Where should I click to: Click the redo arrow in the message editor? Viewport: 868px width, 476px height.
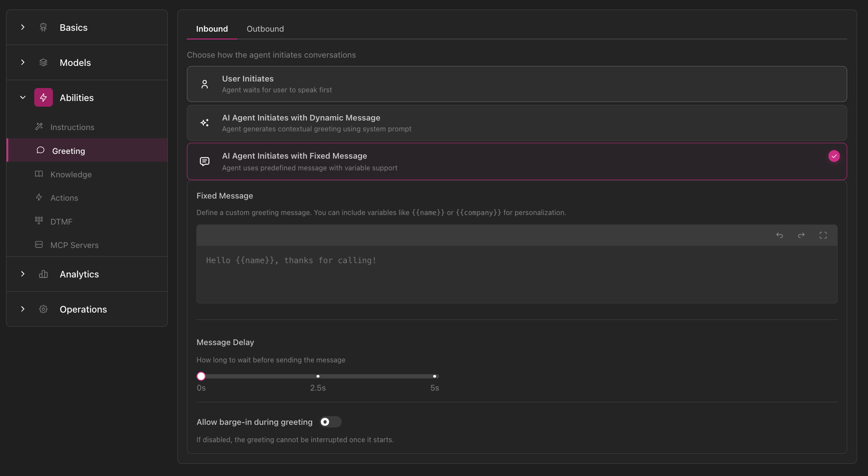click(801, 235)
